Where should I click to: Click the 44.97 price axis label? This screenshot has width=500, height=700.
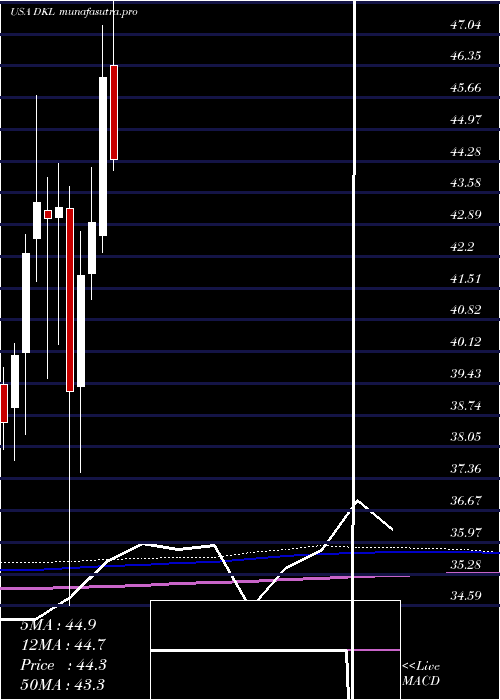pos(466,120)
